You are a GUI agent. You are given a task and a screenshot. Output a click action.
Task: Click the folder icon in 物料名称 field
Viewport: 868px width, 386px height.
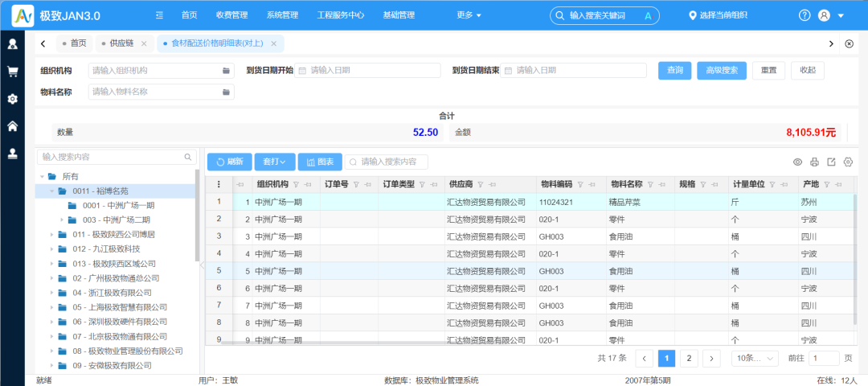[226, 92]
